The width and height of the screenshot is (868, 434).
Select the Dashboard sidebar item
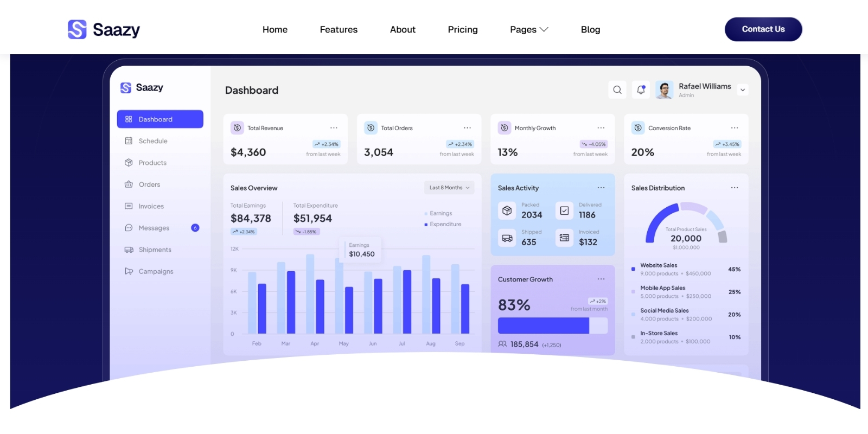click(160, 119)
